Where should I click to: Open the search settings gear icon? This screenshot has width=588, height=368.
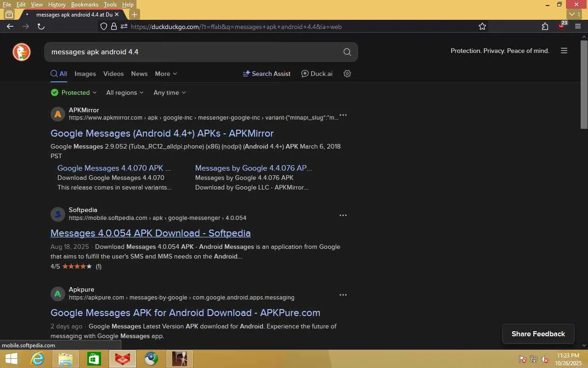tap(347, 74)
